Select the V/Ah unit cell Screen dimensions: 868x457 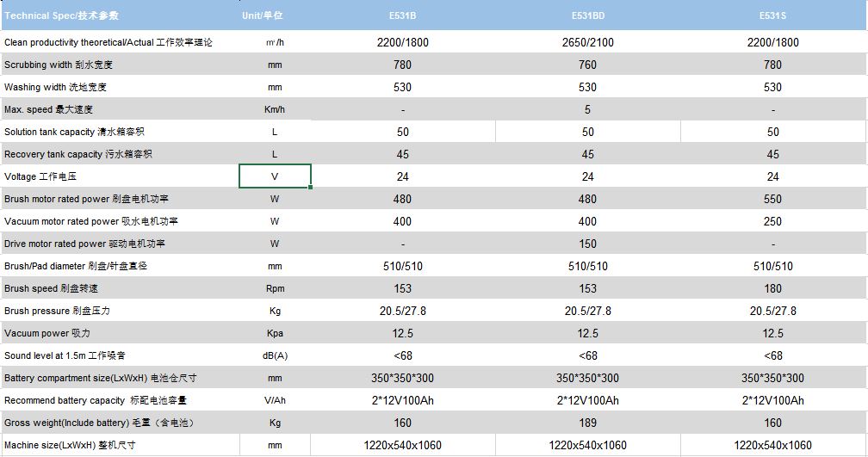pyautogui.click(x=275, y=400)
